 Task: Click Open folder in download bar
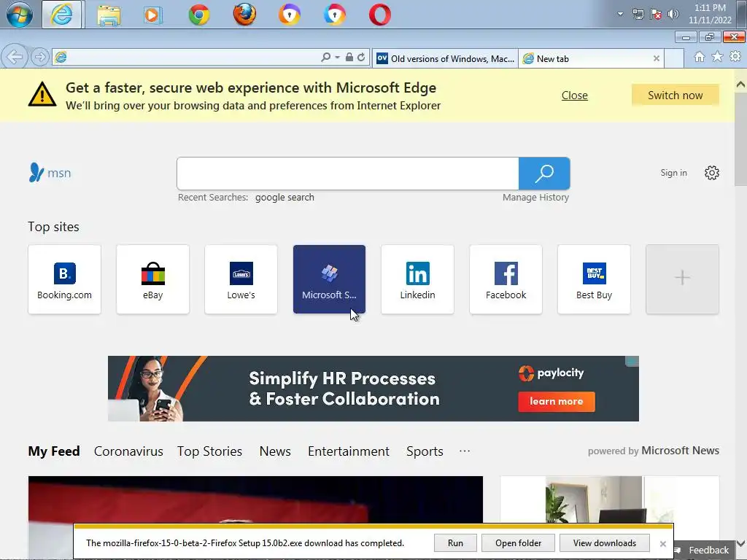point(518,542)
